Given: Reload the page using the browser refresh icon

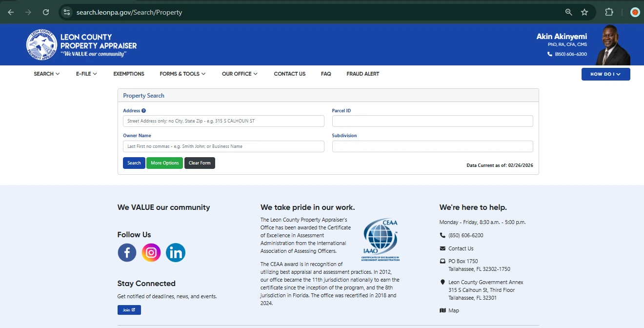Looking at the screenshot, I should [46, 12].
